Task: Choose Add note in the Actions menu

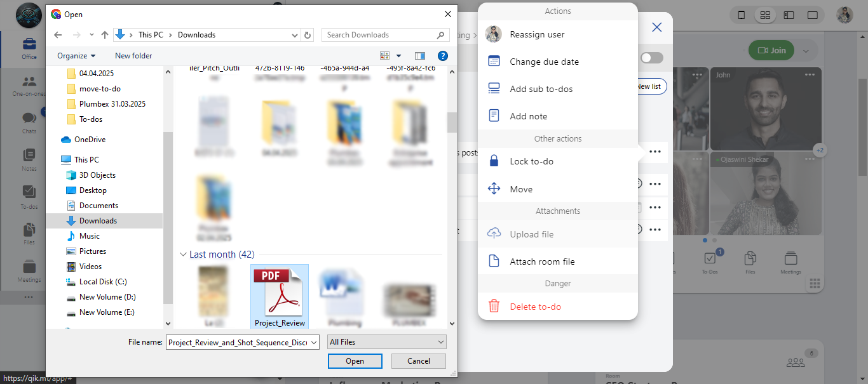Action: point(528,116)
